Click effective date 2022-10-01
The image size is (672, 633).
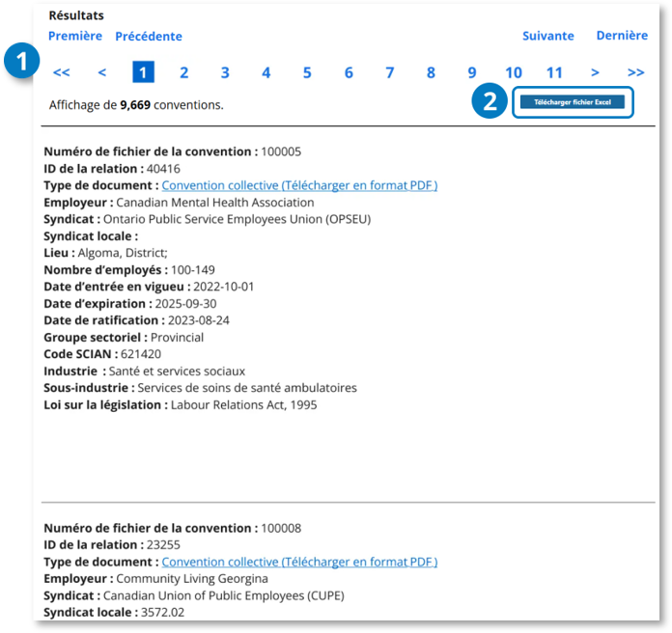pos(224,287)
